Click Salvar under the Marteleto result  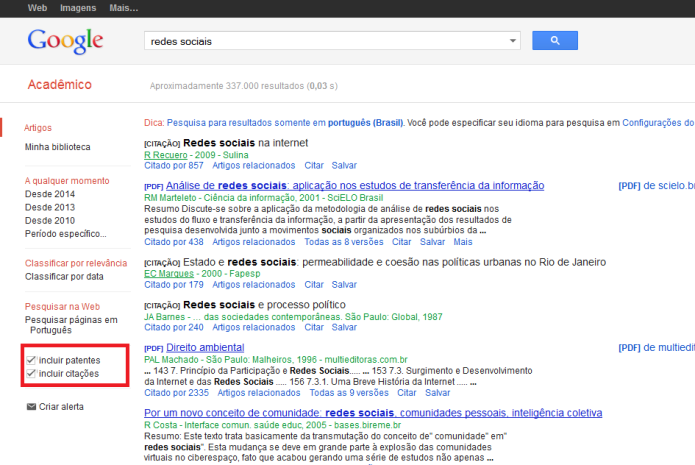click(x=432, y=242)
